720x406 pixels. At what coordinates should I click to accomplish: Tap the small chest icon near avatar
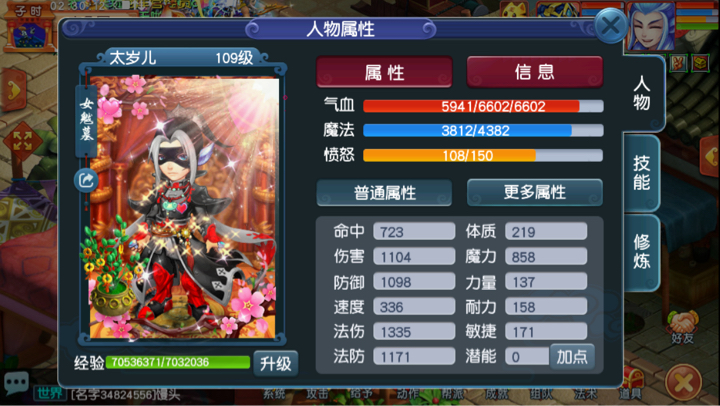[x=700, y=62]
